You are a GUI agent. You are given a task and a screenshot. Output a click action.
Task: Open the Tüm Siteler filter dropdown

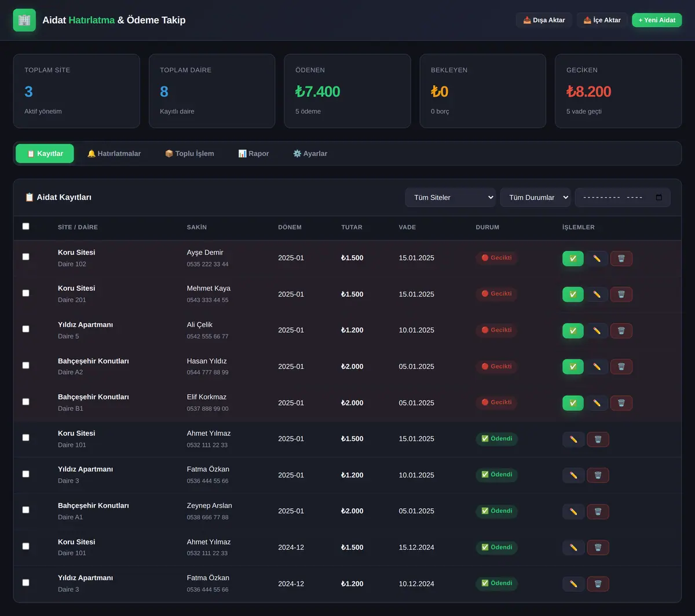(451, 198)
